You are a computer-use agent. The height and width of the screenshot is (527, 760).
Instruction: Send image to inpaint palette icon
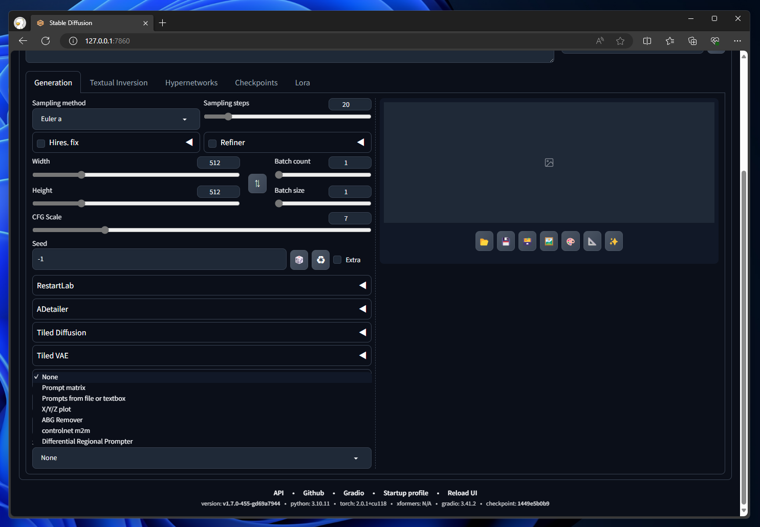point(570,241)
